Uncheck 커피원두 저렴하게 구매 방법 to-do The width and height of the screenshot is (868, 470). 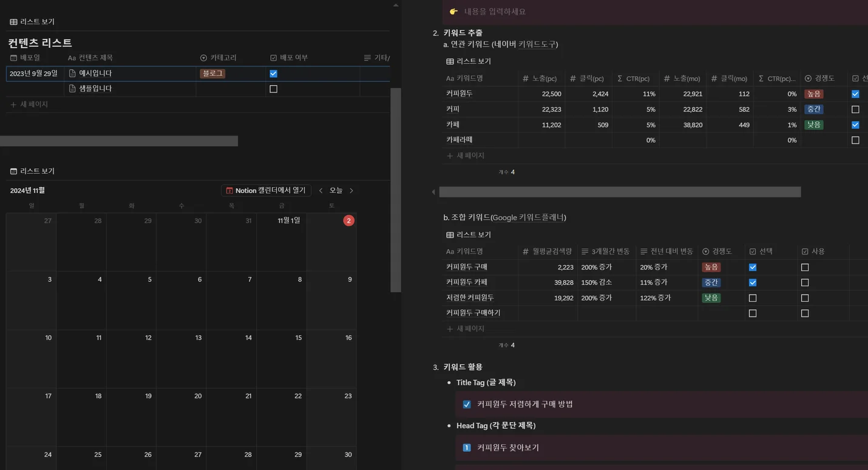[467, 404]
